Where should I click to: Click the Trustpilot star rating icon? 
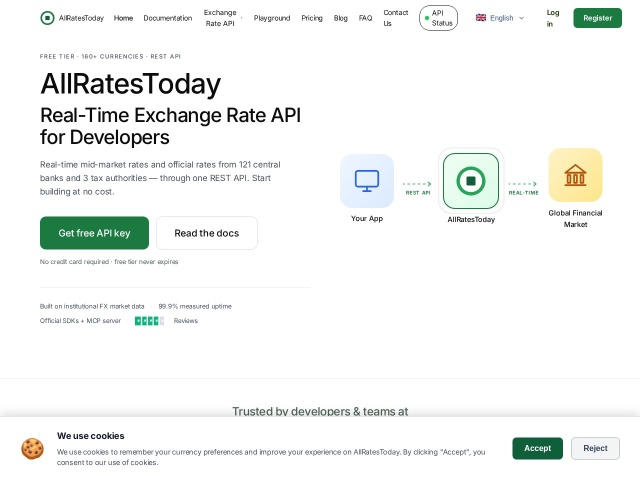coord(149,321)
